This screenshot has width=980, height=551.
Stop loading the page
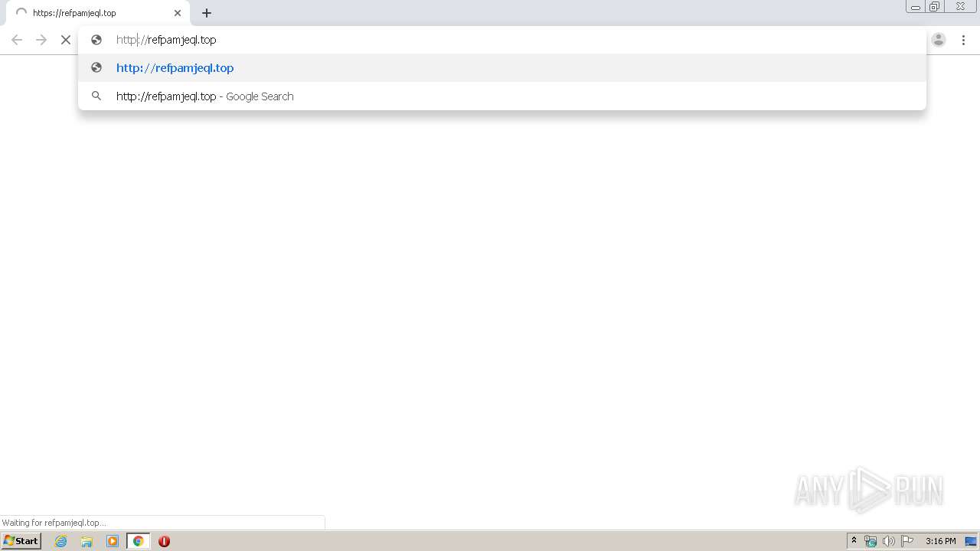tap(66, 40)
